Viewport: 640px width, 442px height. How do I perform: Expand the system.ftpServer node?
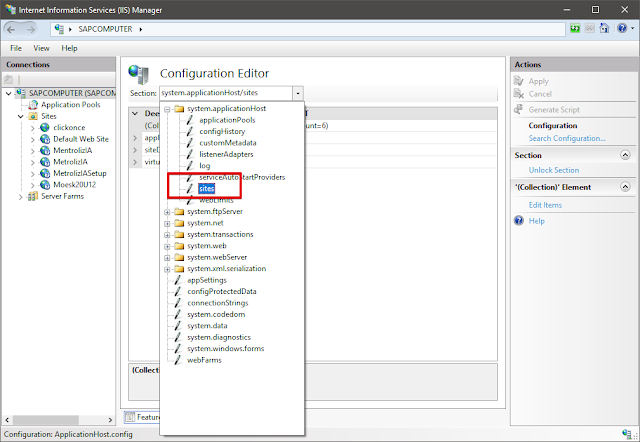167,212
